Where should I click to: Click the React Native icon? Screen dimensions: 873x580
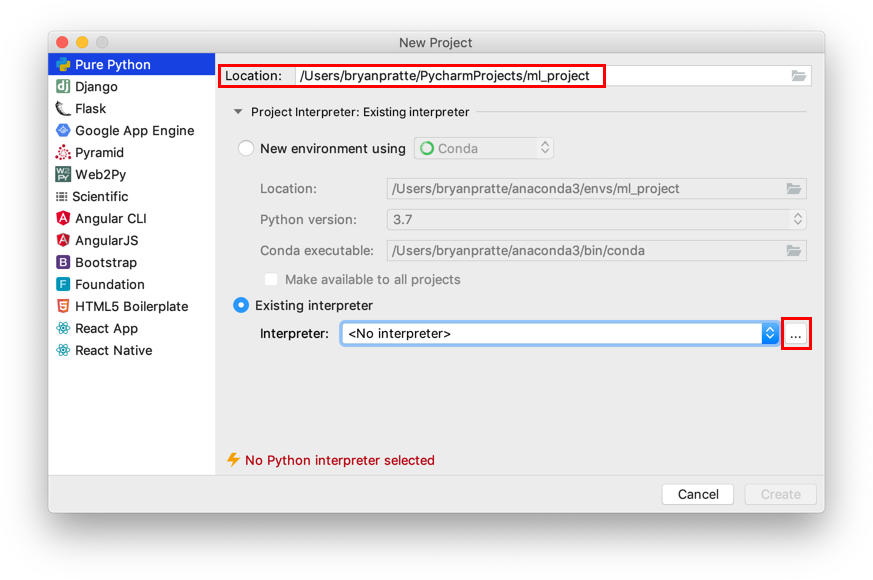coord(63,351)
